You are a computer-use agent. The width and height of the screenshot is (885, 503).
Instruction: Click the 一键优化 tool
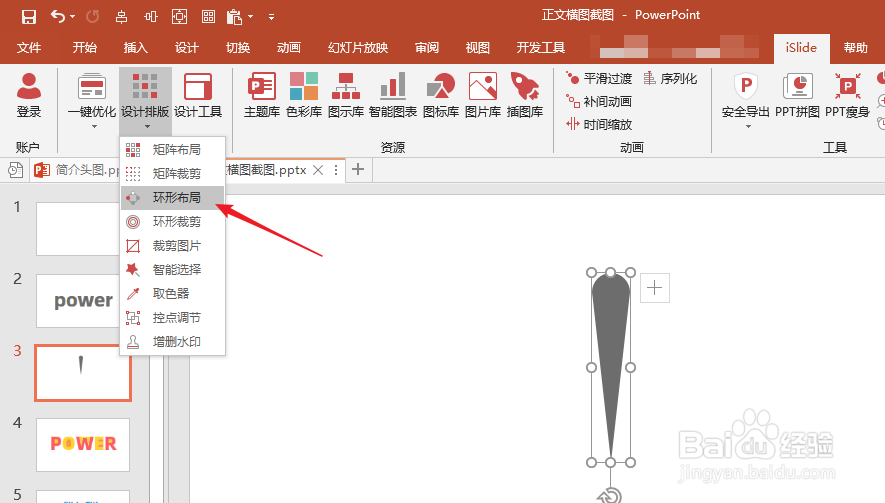tap(92, 95)
